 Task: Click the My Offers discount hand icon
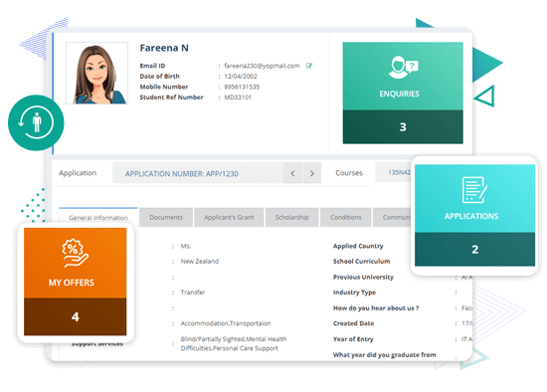[x=75, y=253]
